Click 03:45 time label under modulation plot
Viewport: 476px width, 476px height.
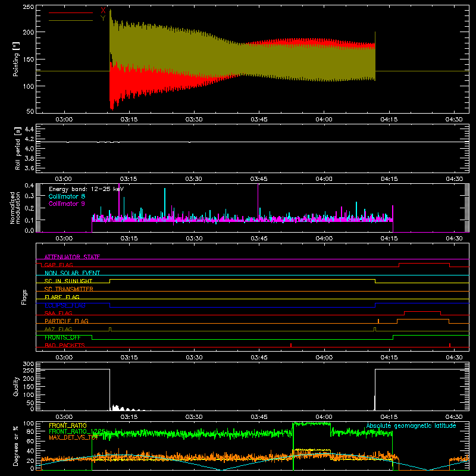click(259, 239)
